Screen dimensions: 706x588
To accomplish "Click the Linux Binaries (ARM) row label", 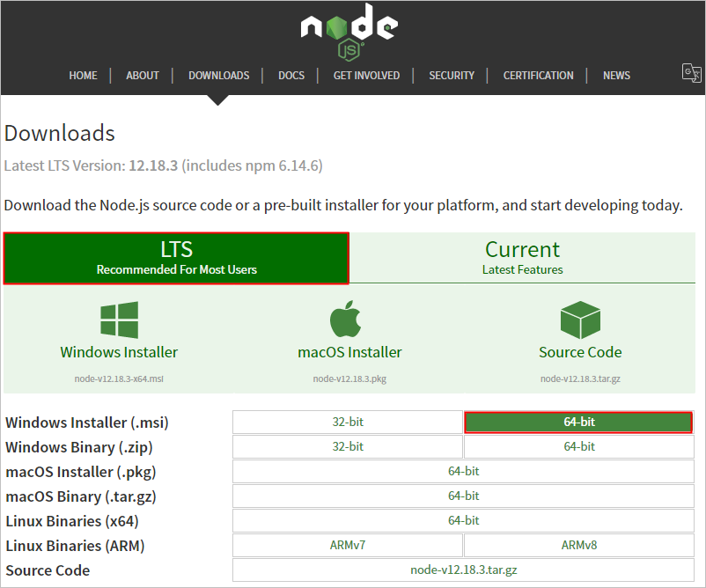I will [x=75, y=546].
